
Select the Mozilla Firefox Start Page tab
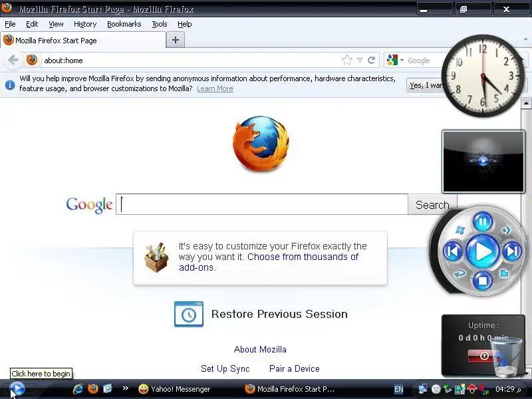[x=82, y=41]
